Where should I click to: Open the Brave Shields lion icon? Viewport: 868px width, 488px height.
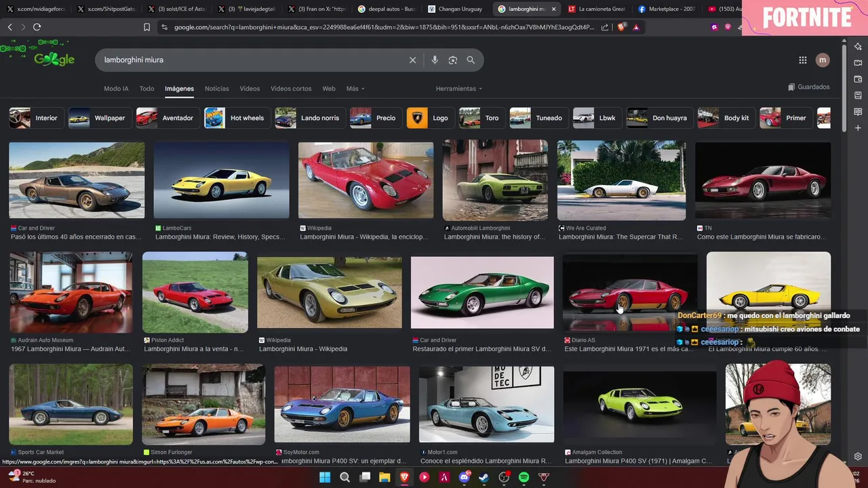[621, 27]
